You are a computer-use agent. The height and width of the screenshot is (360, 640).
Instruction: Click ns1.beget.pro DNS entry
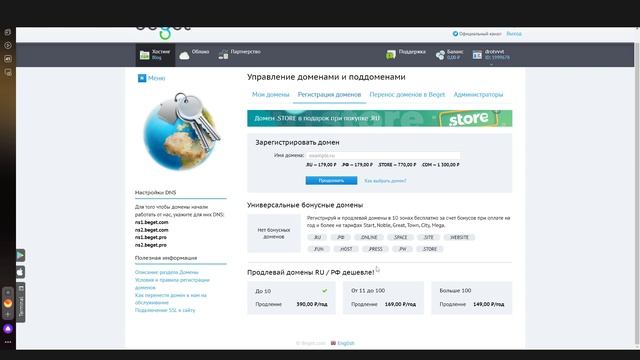151,238
